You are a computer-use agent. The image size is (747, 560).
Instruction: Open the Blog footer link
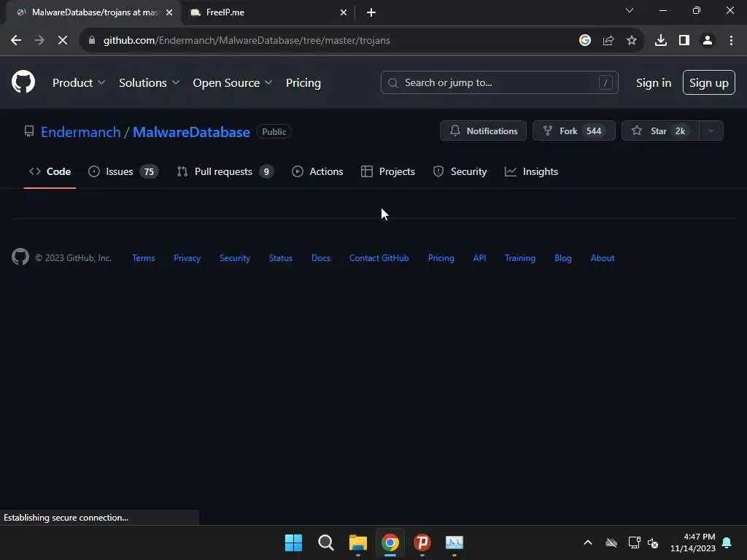click(x=562, y=258)
